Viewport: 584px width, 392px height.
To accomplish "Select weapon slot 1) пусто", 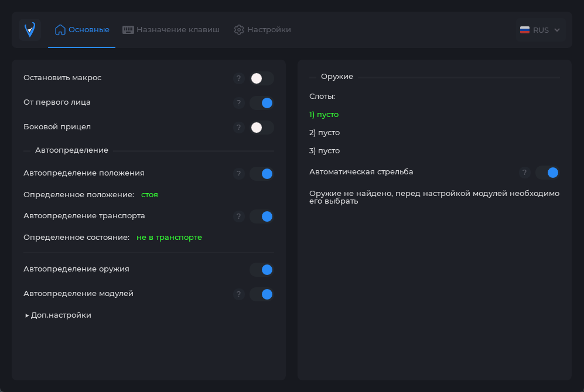I will click(324, 115).
